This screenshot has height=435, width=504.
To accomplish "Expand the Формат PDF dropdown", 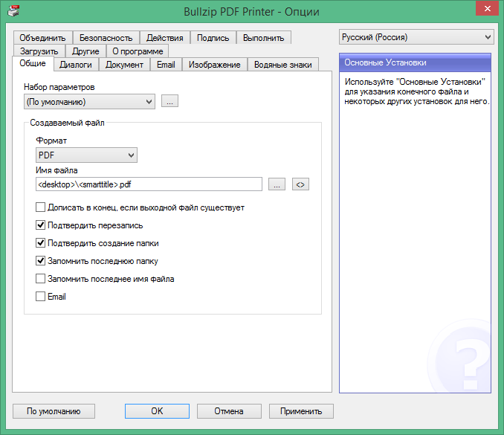I will pyautogui.click(x=86, y=155).
